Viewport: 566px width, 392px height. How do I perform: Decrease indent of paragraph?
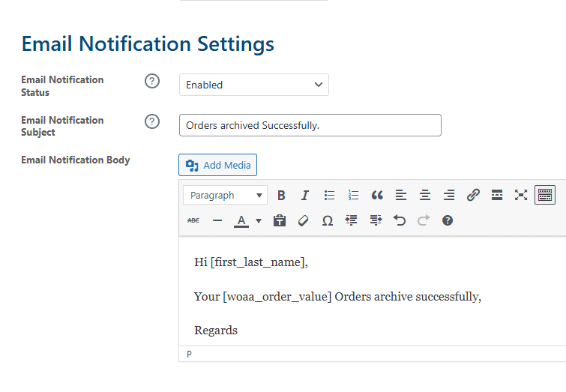tap(352, 220)
